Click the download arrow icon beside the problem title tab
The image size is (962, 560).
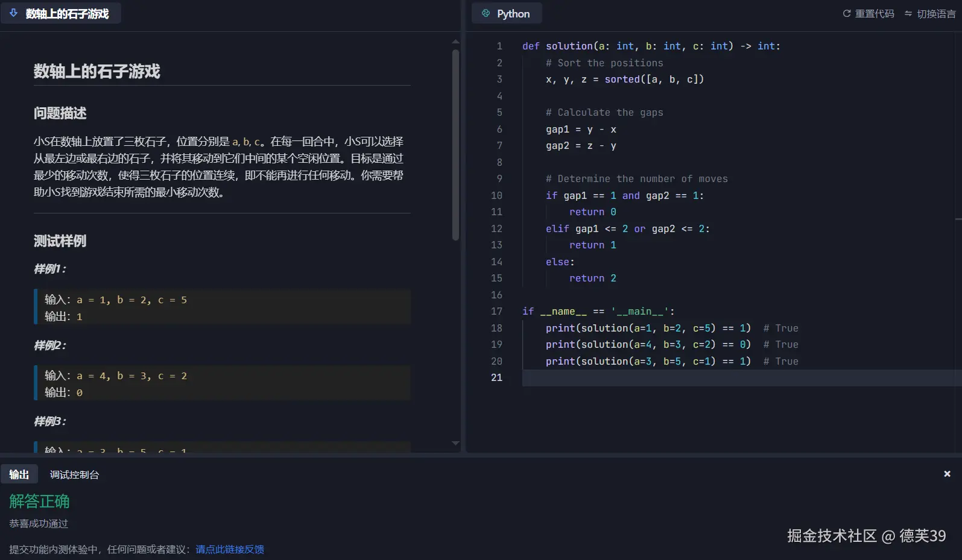click(13, 13)
